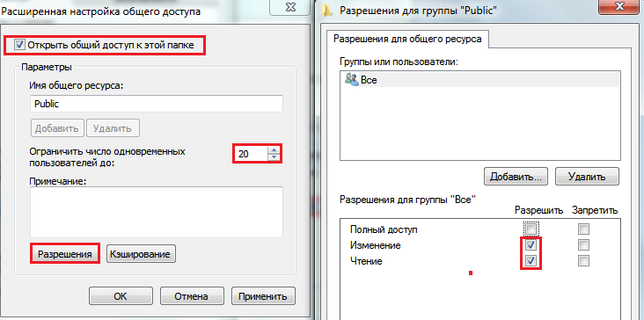This screenshot has height=320, width=644.
Task: Click the 'Ограничить число одновременных пользователей до:' label
Action: [x=107, y=157]
